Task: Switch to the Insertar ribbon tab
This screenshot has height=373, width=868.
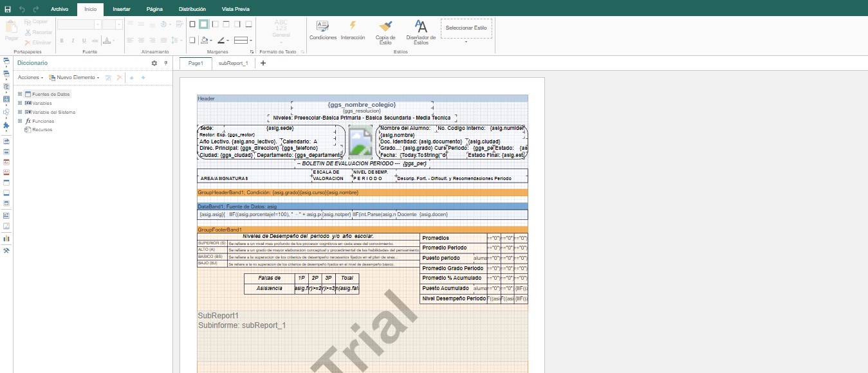Action: tap(121, 10)
